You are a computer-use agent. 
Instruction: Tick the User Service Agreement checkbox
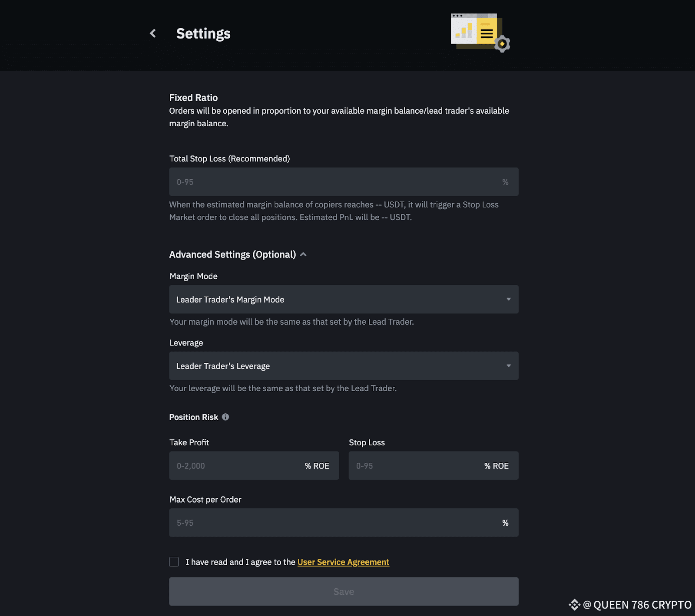pos(174,562)
